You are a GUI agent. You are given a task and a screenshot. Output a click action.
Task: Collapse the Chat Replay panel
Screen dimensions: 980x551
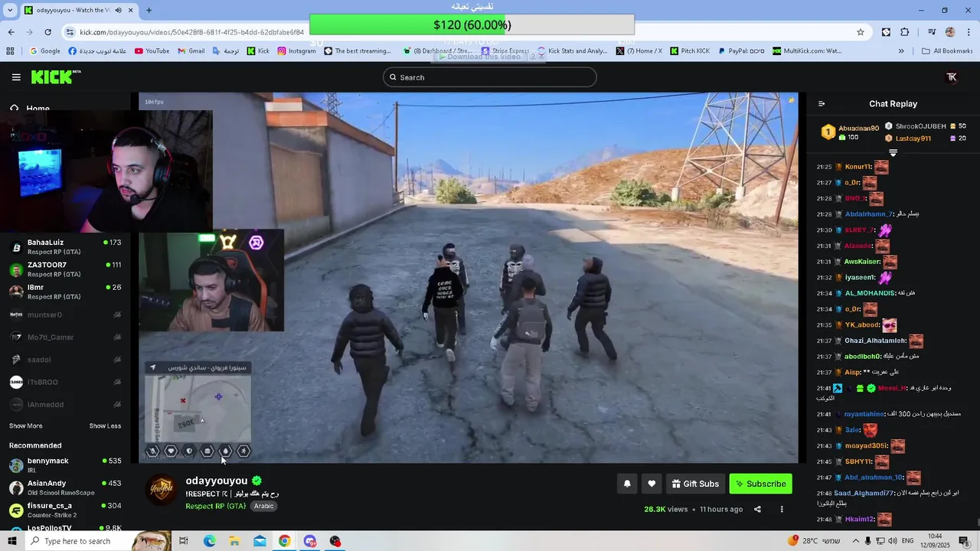point(822,104)
